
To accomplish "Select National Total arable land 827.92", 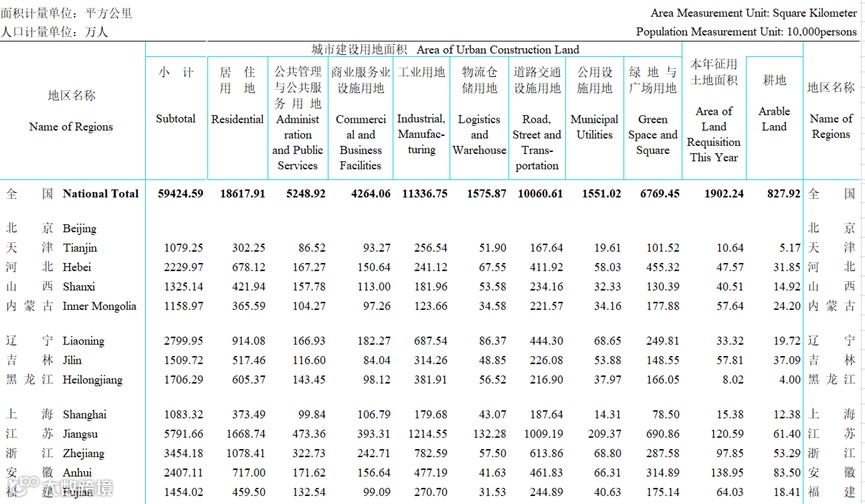I will [x=783, y=194].
